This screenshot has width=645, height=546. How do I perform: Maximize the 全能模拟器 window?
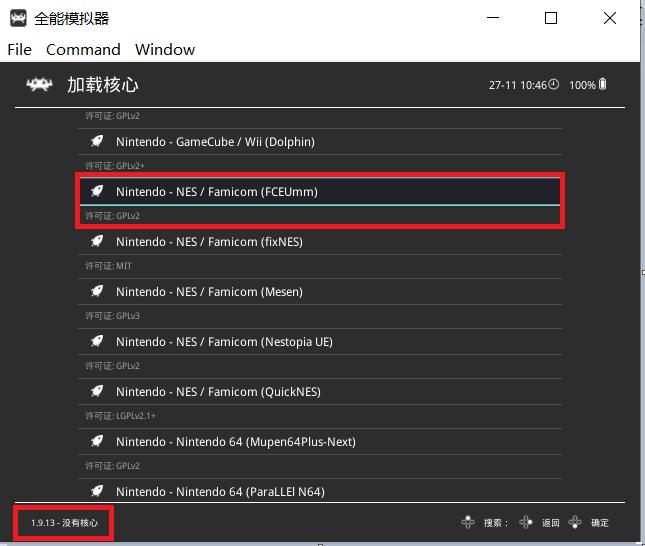[551, 18]
